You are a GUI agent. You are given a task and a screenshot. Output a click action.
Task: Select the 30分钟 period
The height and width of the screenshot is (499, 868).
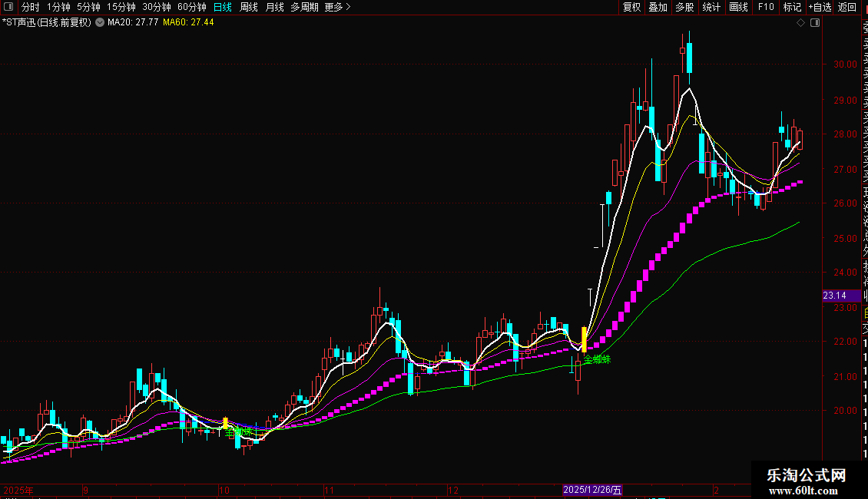157,7
